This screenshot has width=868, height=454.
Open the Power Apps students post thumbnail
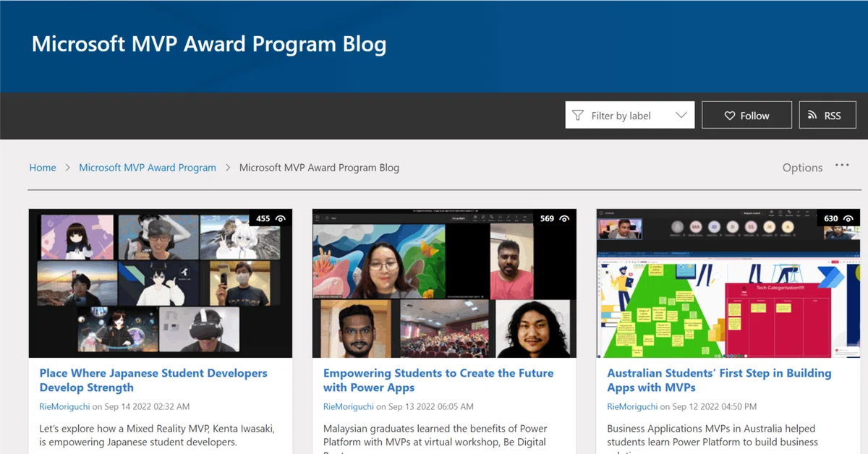[x=444, y=283]
